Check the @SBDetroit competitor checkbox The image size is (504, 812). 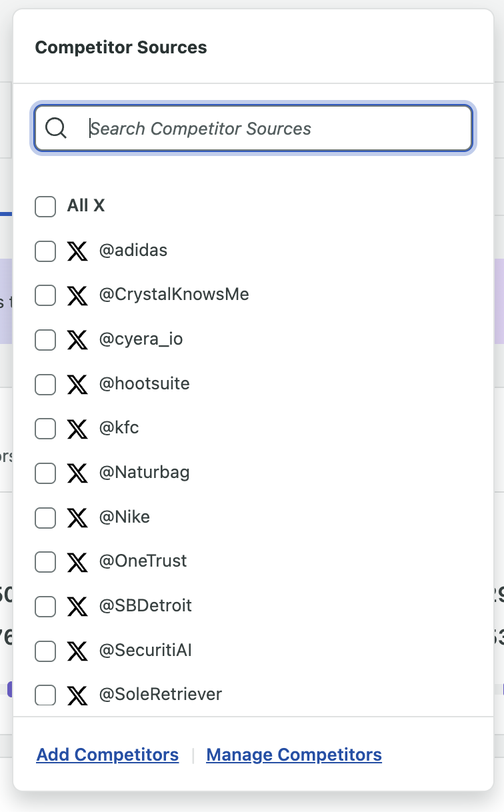[x=45, y=606]
